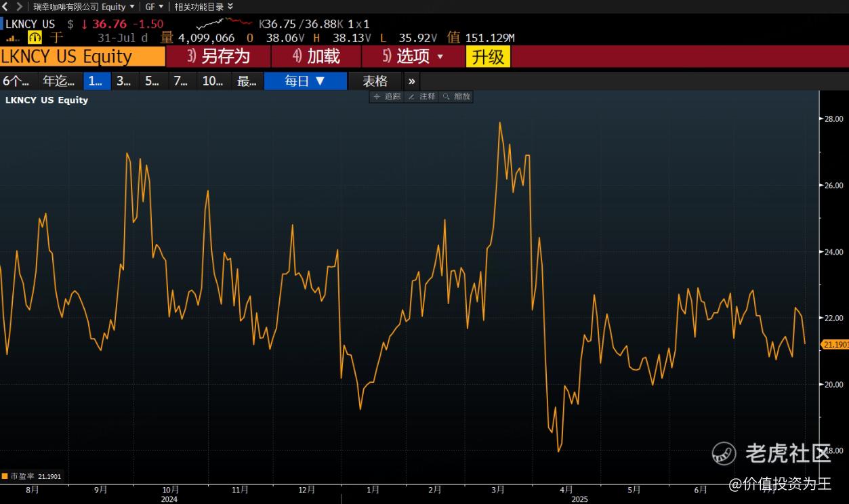The height and width of the screenshot is (504, 849).
Task: Go forward with the right arrow
Action: click(x=19, y=6)
